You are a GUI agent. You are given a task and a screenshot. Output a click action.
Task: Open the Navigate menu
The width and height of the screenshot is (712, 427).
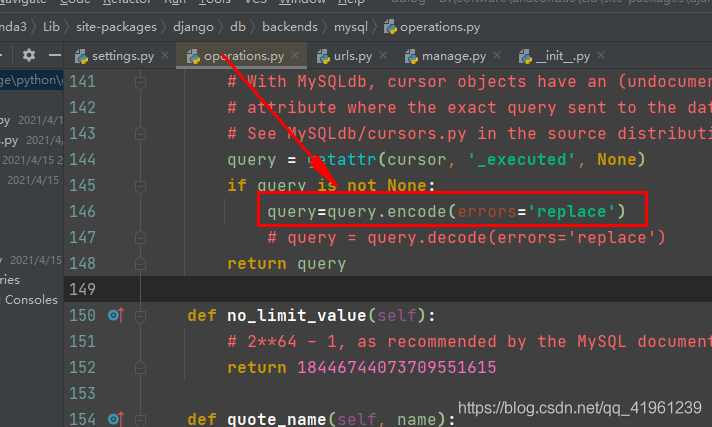tap(23, 2)
